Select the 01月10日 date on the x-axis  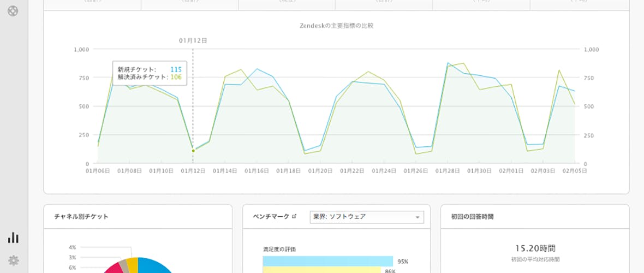pyautogui.click(x=161, y=170)
